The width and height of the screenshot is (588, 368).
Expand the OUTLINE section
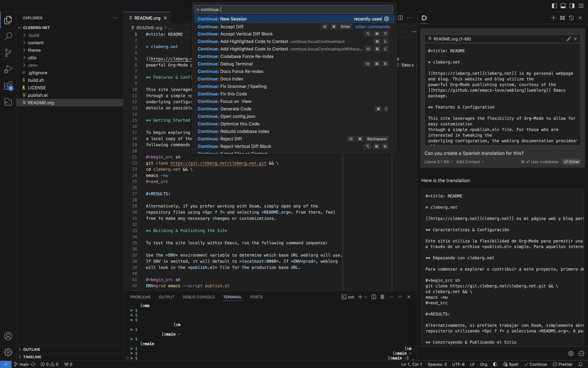[x=32, y=349]
